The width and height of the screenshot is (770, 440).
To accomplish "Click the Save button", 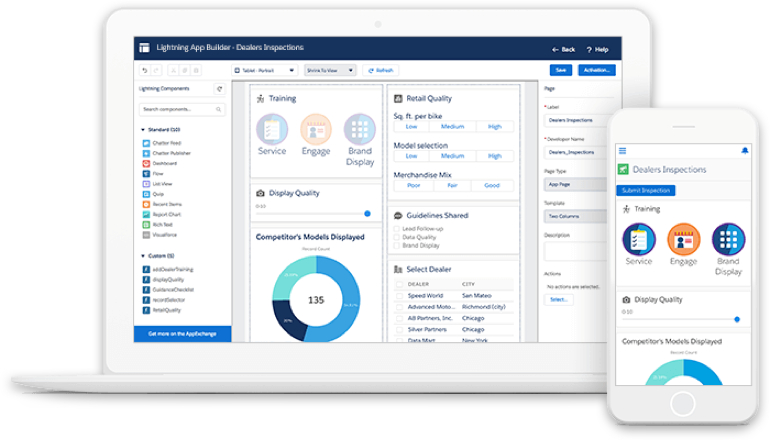I will click(x=561, y=70).
